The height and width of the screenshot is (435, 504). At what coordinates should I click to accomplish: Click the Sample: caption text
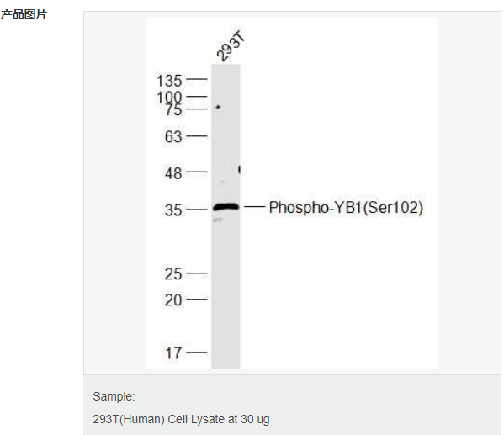point(114,396)
